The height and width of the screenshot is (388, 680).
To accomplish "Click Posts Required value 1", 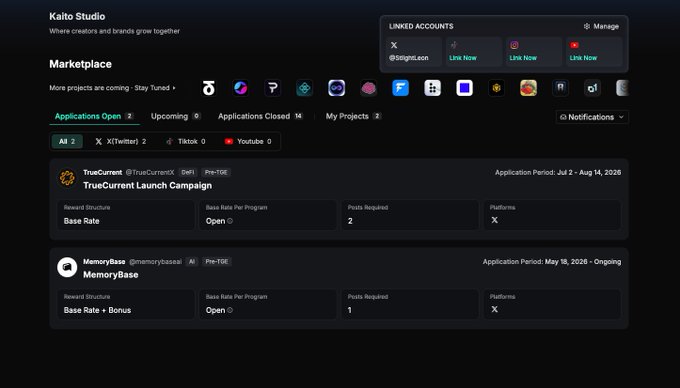I will click(350, 310).
